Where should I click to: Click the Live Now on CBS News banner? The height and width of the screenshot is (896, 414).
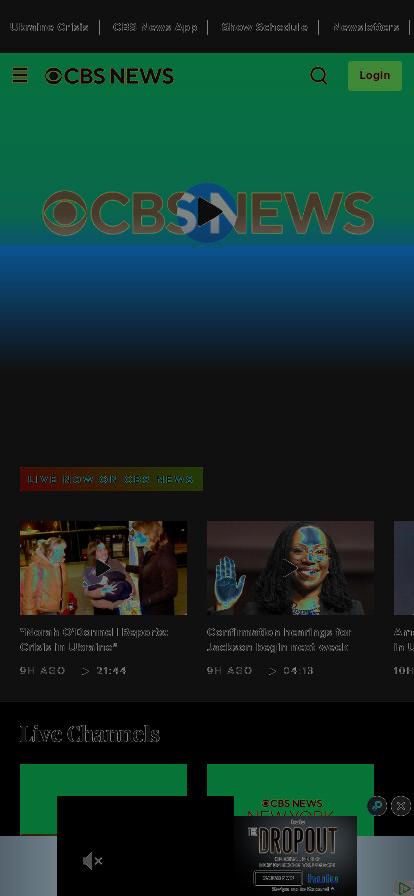(112, 479)
